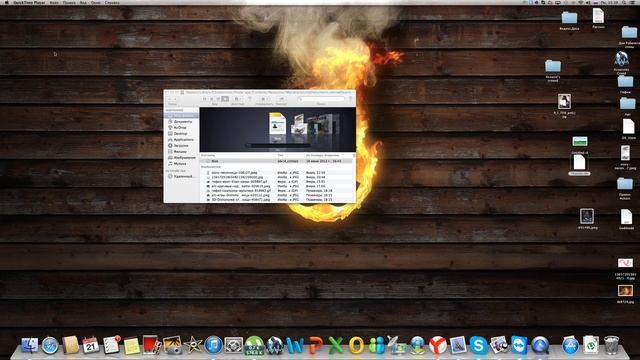Select AirDrop in the Finder sidebar
The image size is (640, 360).
pos(180,128)
